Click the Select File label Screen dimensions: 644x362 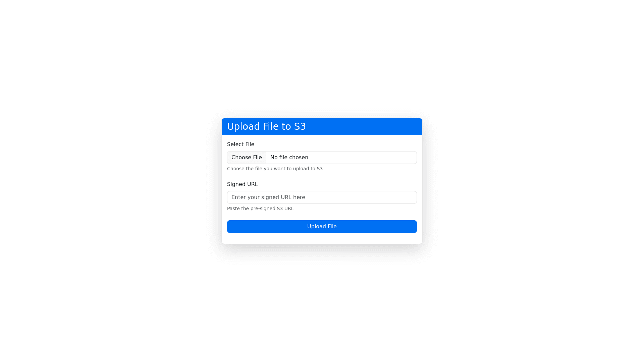click(240, 144)
